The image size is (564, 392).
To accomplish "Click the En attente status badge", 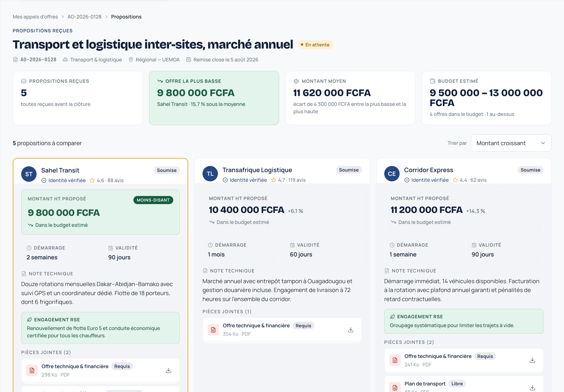I will click(315, 45).
